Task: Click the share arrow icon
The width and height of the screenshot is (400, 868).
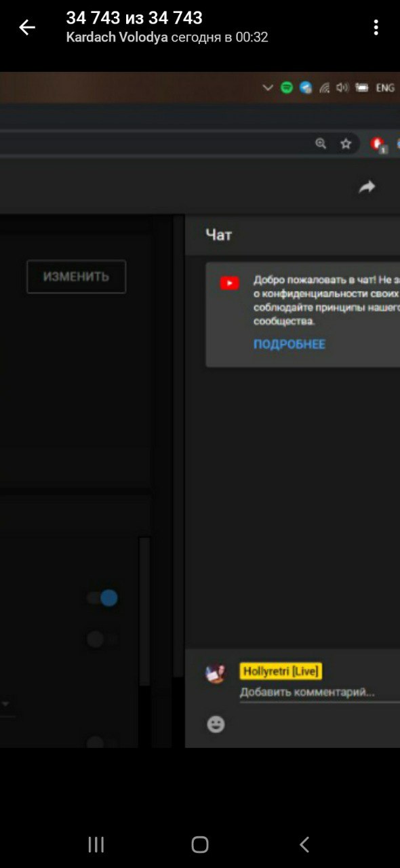Action: click(x=367, y=187)
